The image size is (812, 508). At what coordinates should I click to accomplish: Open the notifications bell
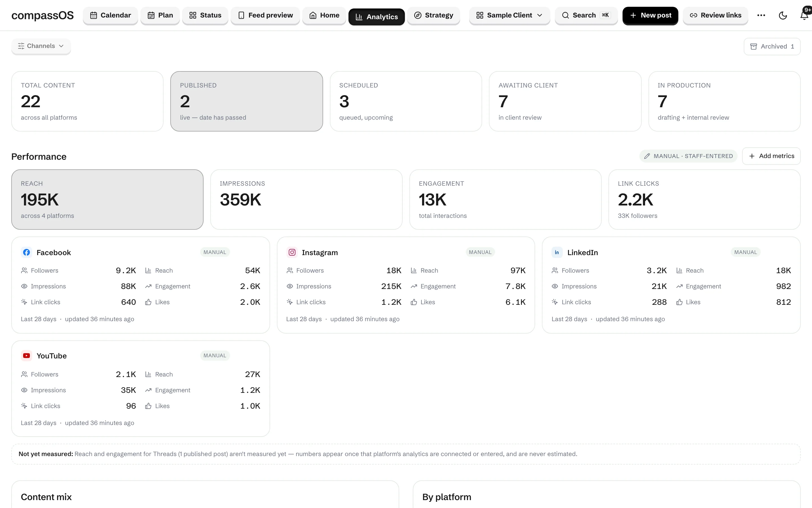click(804, 16)
